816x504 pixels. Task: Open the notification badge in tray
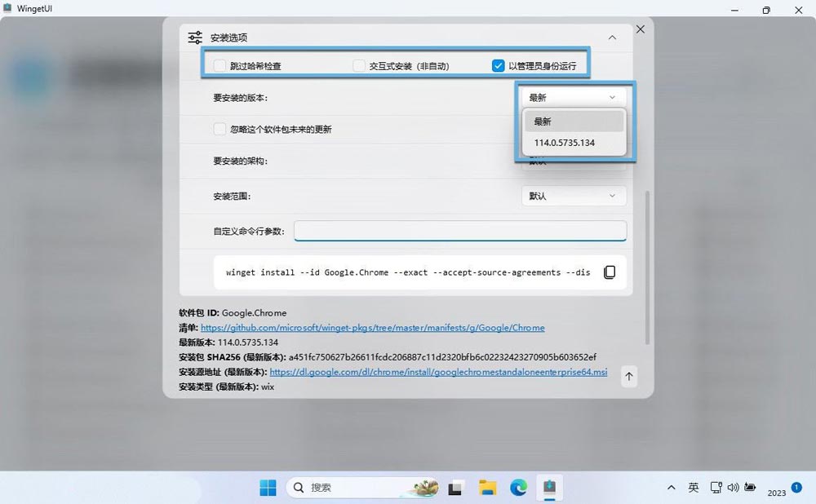tap(796, 487)
